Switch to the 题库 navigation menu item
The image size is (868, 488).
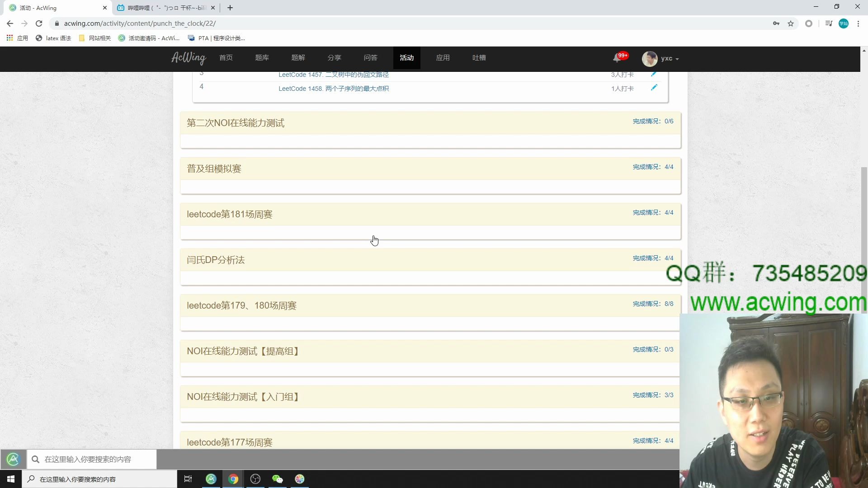coord(262,58)
